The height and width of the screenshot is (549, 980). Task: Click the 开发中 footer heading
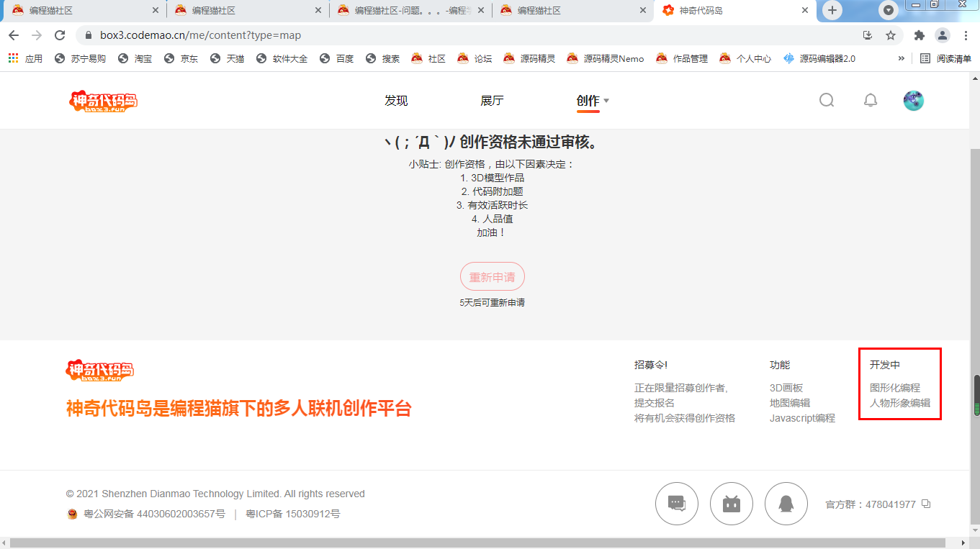(885, 366)
